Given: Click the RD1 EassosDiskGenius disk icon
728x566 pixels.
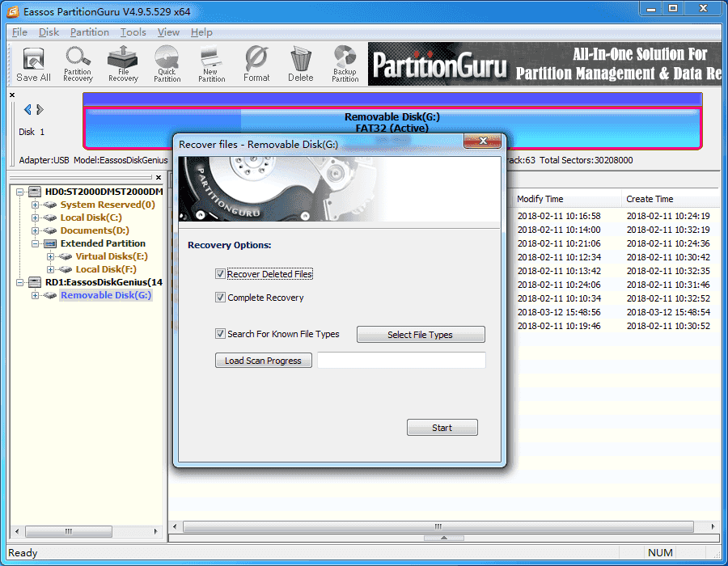Looking at the screenshot, I should (35, 282).
